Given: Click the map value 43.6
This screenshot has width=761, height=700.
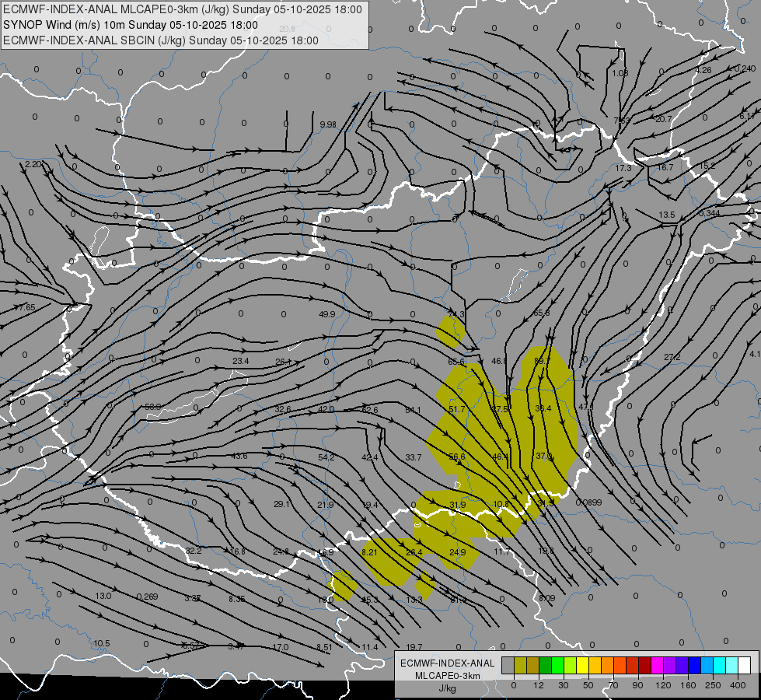Looking at the screenshot, I should click(239, 456).
